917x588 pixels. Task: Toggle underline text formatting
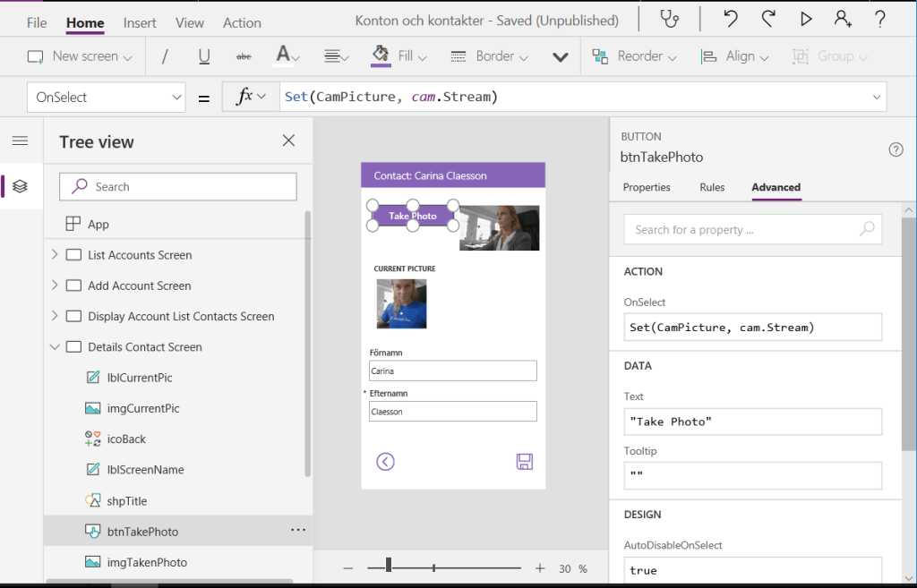pos(204,56)
